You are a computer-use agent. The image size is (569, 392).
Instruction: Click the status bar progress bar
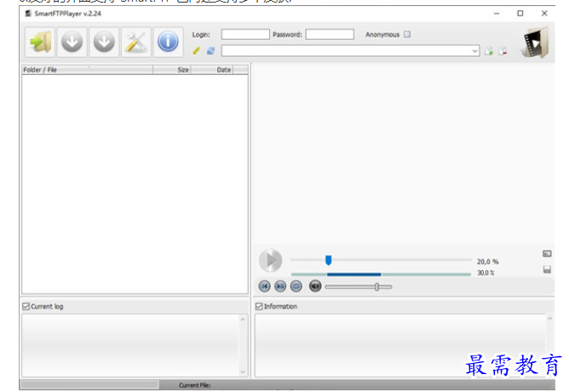point(89,384)
